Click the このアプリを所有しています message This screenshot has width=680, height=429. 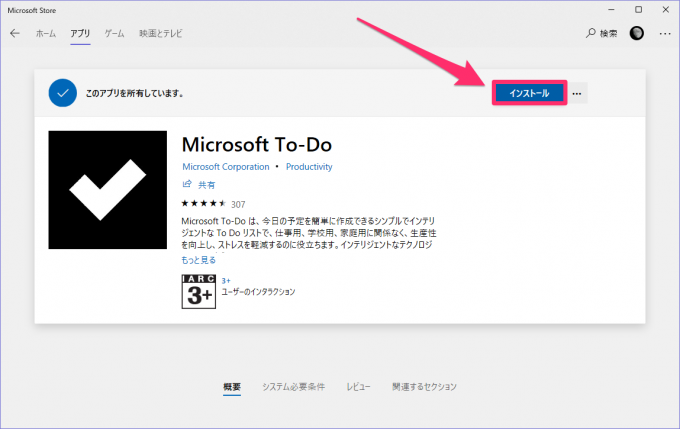click(x=134, y=93)
